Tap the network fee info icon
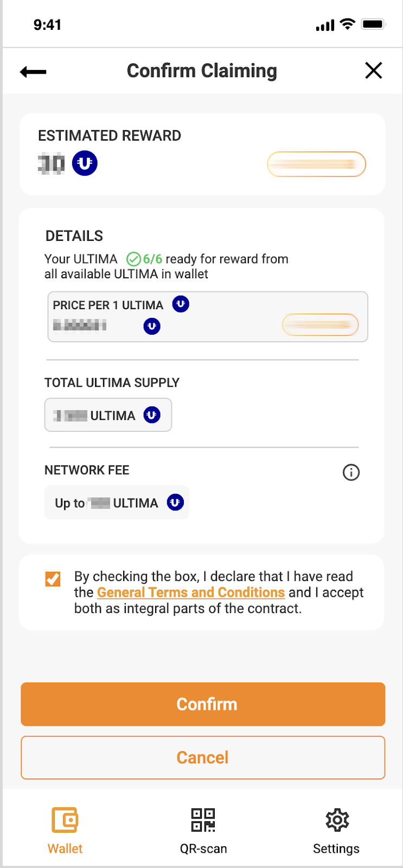This screenshot has height=868, width=403. click(x=351, y=473)
